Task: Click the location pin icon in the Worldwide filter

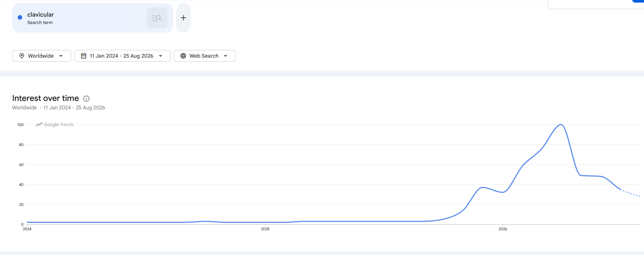Action: click(22, 56)
